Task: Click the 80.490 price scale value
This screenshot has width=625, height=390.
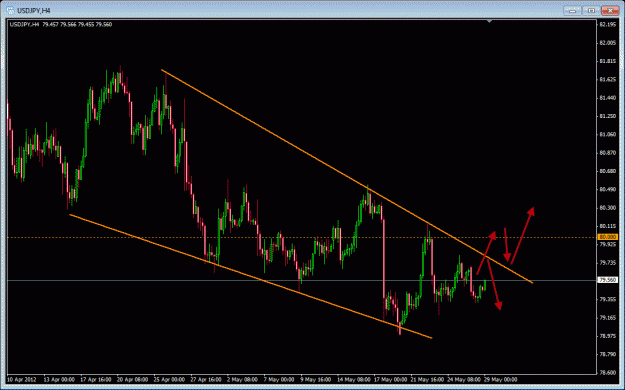Action: tap(608, 189)
